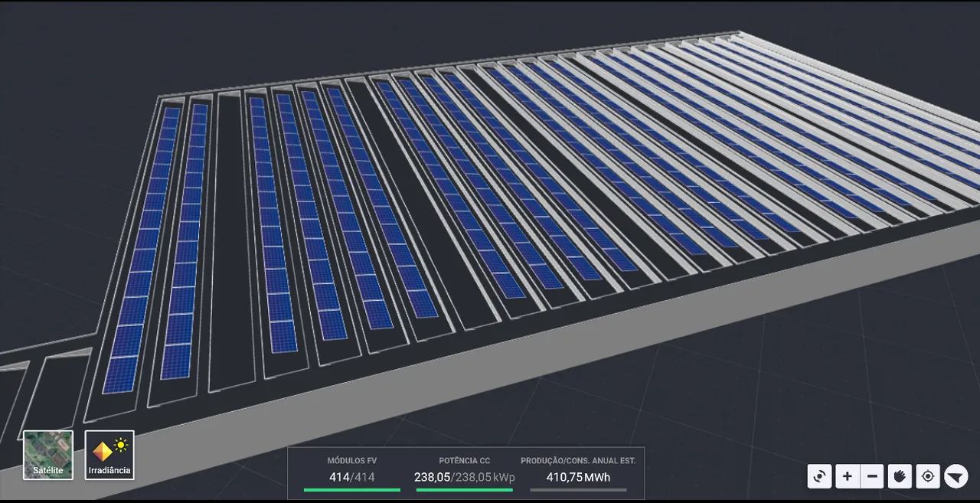The height and width of the screenshot is (503, 980).
Task: Click the 410,75 MWh annual production value
Action: 578,477
